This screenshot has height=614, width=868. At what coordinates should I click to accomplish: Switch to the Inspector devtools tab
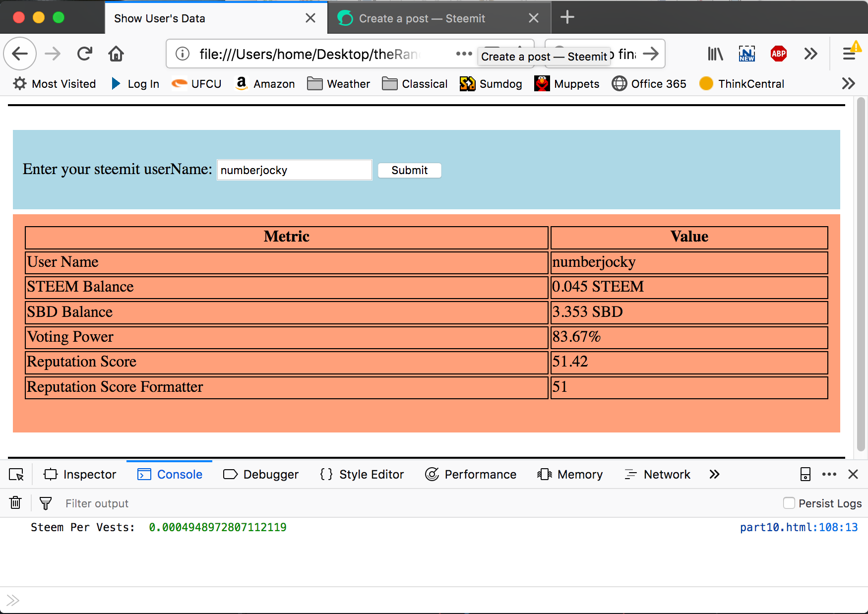[80, 475]
